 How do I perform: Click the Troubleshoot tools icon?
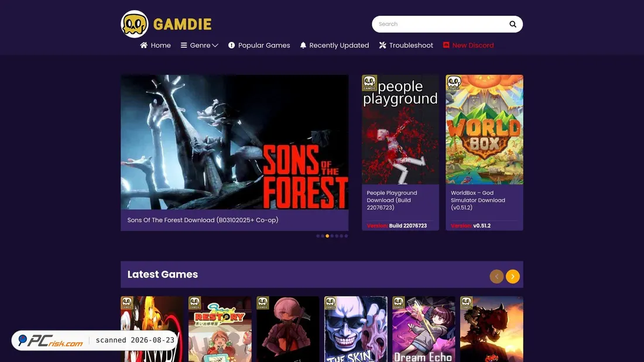pyautogui.click(x=382, y=45)
